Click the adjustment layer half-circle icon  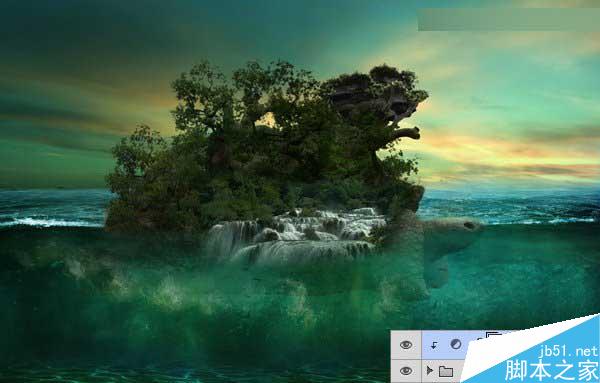click(456, 344)
